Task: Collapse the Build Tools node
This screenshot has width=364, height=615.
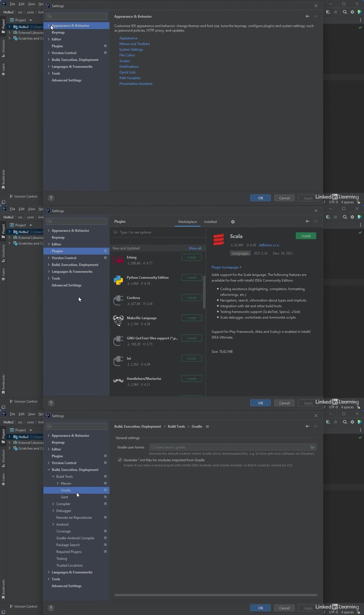Action: pos(53,477)
